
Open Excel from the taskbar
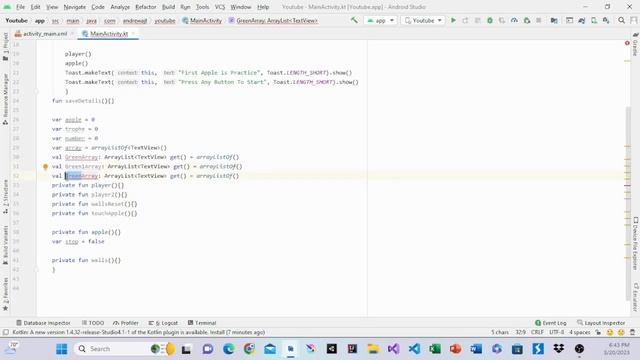pyautogui.click(x=435, y=349)
